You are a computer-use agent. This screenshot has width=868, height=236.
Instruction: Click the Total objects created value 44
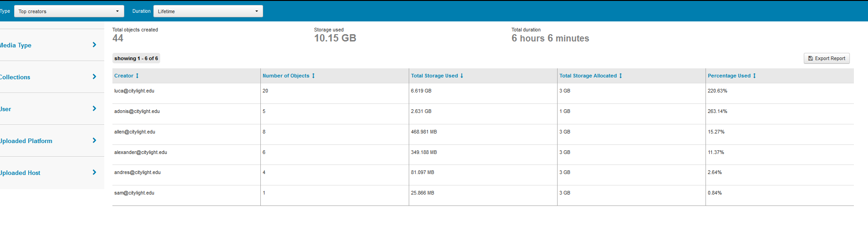pos(118,38)
